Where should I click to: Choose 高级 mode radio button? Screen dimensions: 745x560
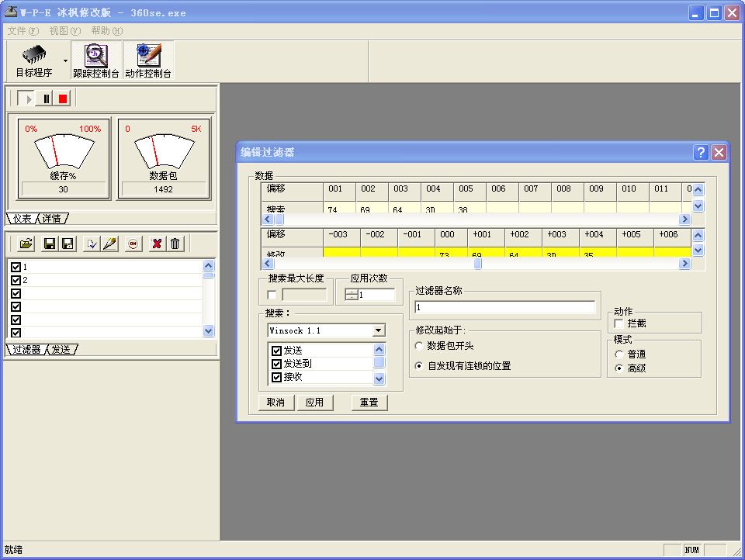click(x=619, y=368)
